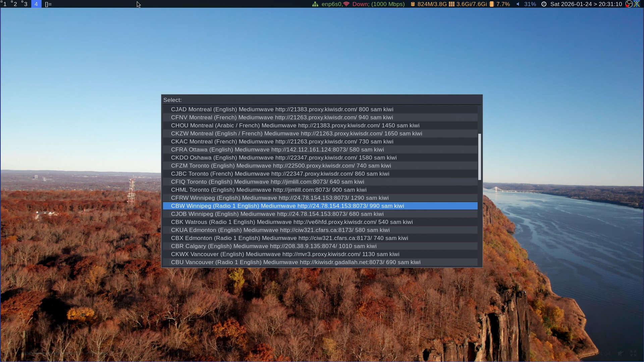Switch to workspace tag 1
This screenshot has width=644, height=362.
pyautogui.click(x=5, y=4)
